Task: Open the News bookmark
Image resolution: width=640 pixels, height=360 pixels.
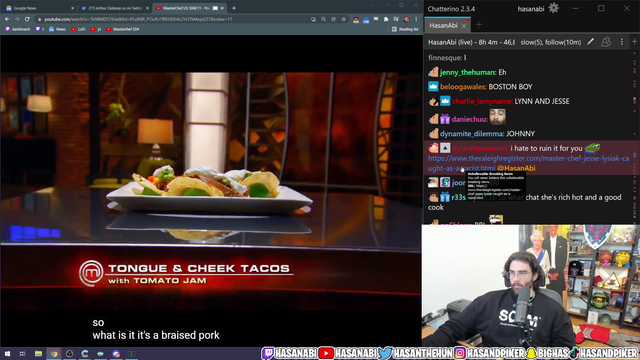Action: coord(58,29)
